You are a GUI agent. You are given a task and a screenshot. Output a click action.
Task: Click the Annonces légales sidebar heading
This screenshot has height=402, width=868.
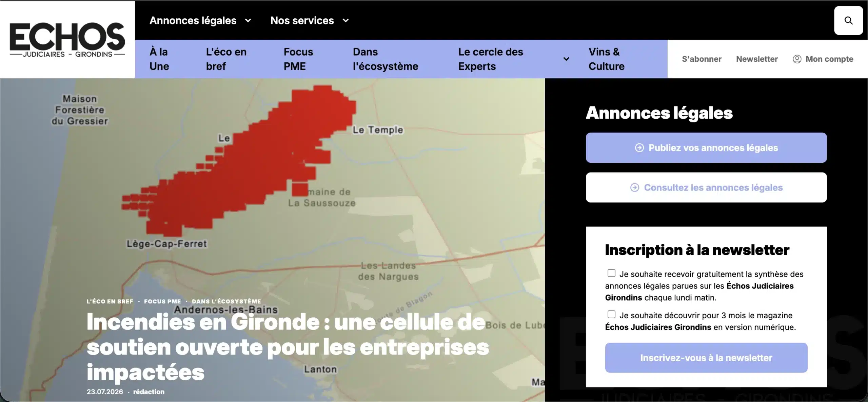659,113
